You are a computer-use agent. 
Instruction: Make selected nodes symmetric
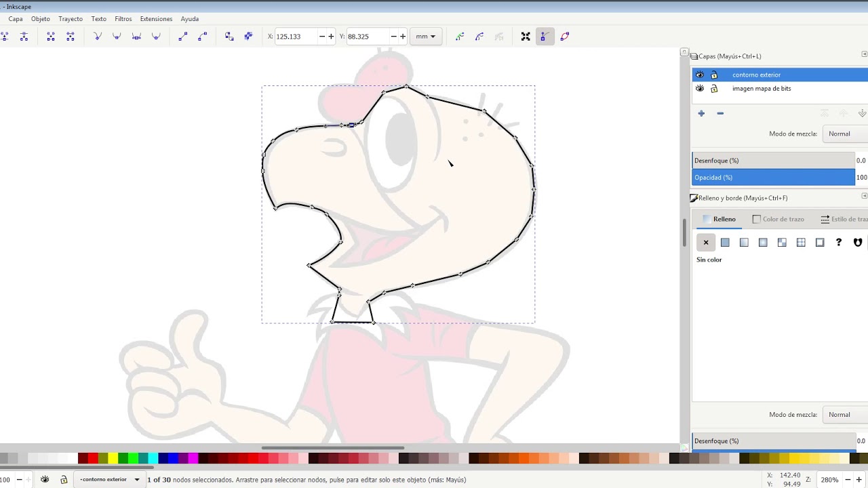pyautogui.click(x=136, y=37)
